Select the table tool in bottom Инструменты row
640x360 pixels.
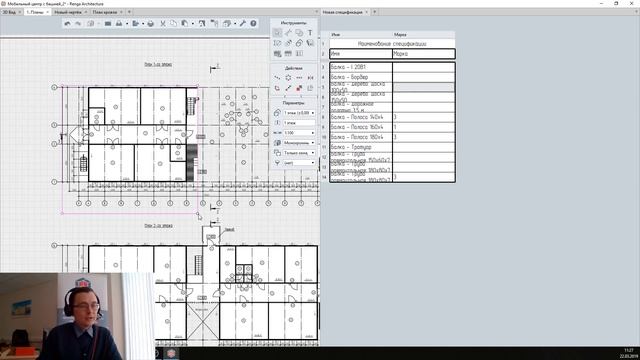(x=288, y=53)
